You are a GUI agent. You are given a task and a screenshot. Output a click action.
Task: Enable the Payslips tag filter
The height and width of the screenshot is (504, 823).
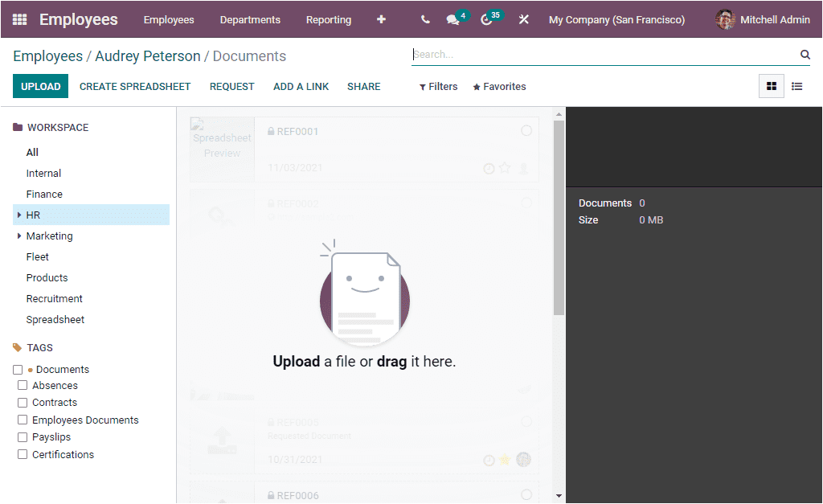click(x=23, y=436)
